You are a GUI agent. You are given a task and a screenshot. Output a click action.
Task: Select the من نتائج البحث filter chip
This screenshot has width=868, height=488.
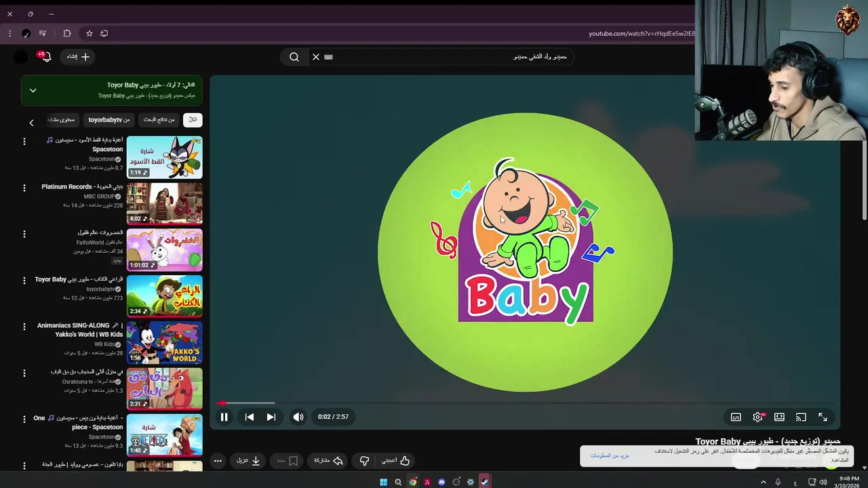tap(159, 120)
